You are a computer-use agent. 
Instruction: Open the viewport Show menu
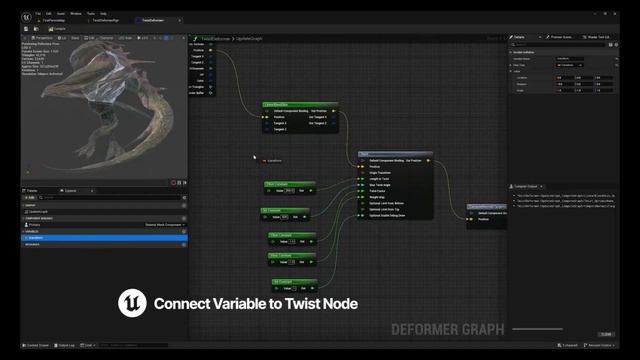point(75,38)
